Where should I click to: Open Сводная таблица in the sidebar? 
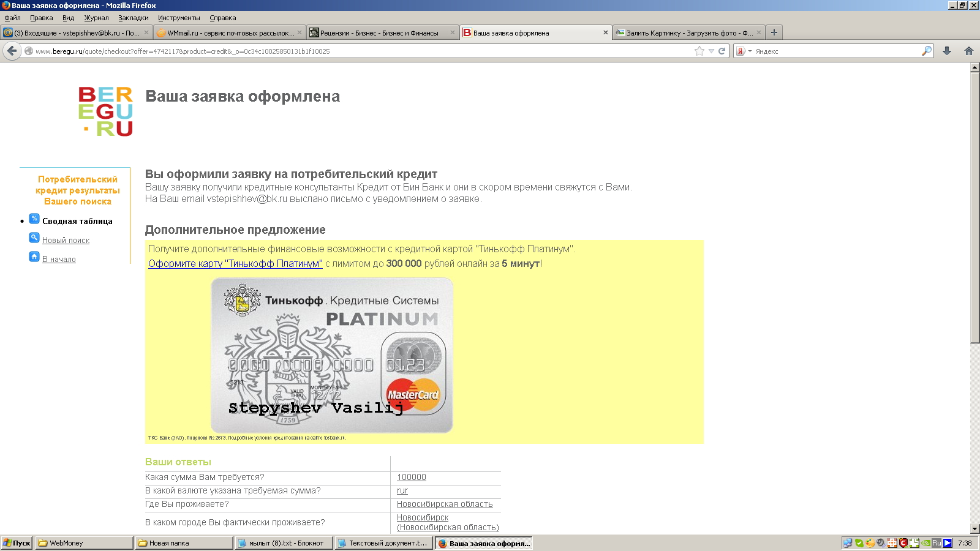tap(77, 222)
